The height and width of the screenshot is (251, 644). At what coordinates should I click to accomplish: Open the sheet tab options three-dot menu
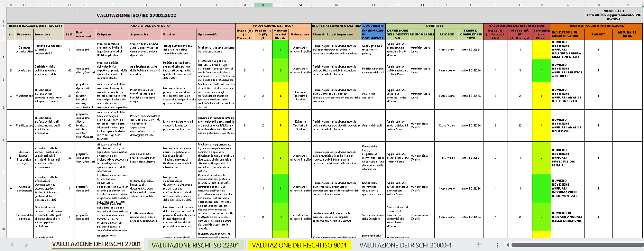(x=497, y=245)
